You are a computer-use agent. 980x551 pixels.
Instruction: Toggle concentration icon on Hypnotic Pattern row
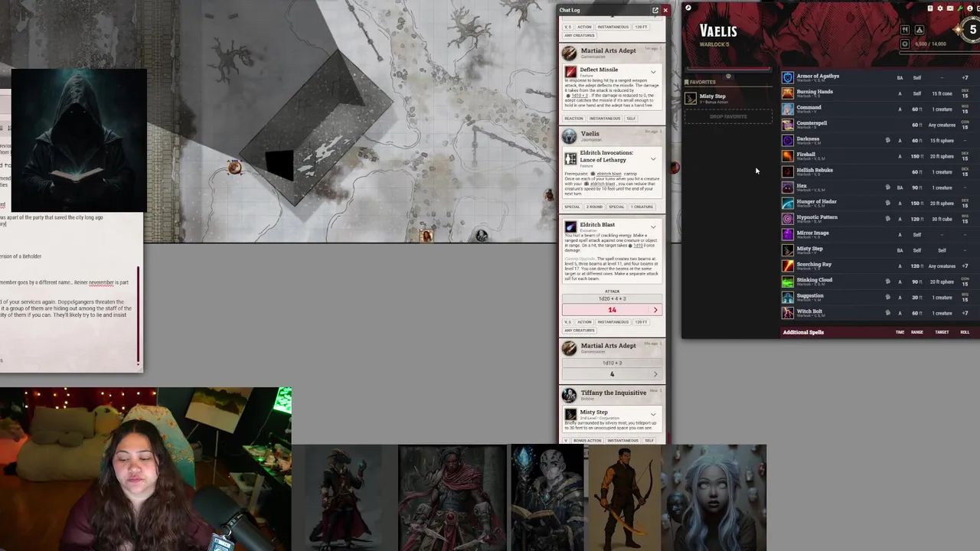coord(887,219)
